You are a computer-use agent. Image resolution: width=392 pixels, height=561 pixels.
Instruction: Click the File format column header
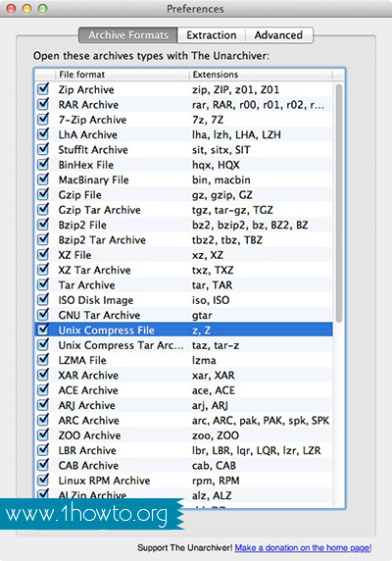122,75
